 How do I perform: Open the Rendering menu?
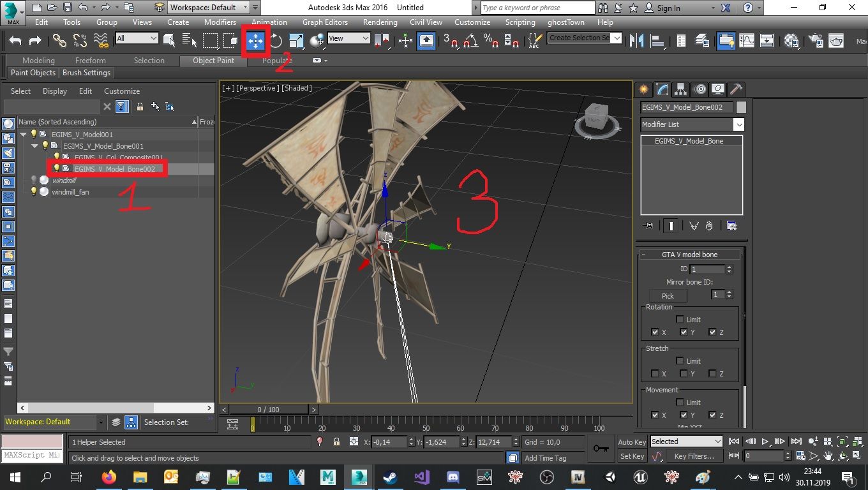click(380, 22)
